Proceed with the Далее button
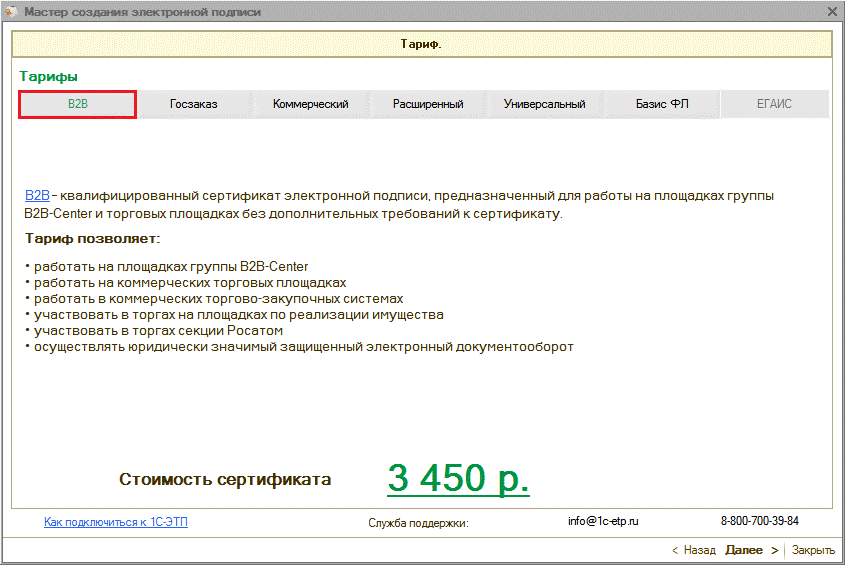 [752, 550]
